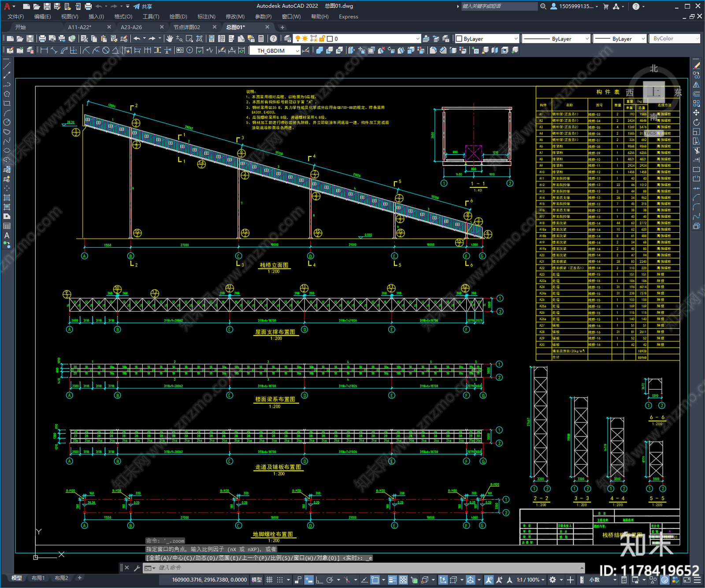The width and height of the screenshot is (705, 588).
Task: Click the Save icon in quick access toolbar
Action: (47, 6)
